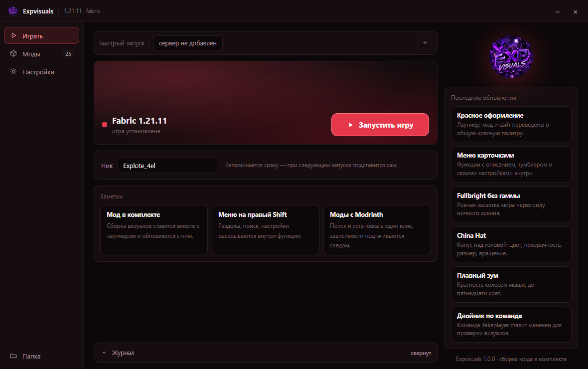Open the 'Плавный зум' update card
Viewport: 588px width, 369px height.
511,284
